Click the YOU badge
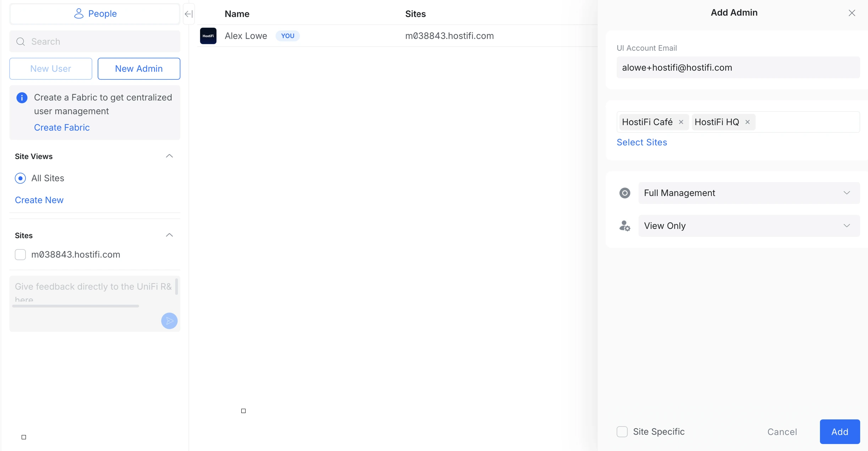The width and height of the screenshot is (868, 451). pyautogui.click(x=287, y=36)
